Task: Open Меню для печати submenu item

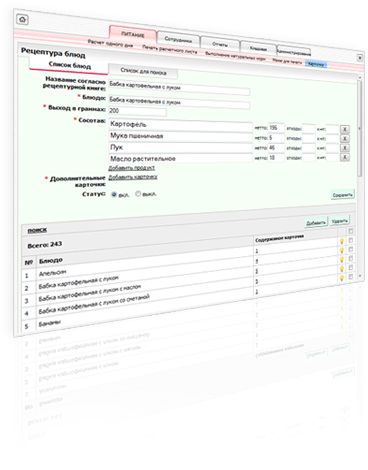Action: point(287,61)
